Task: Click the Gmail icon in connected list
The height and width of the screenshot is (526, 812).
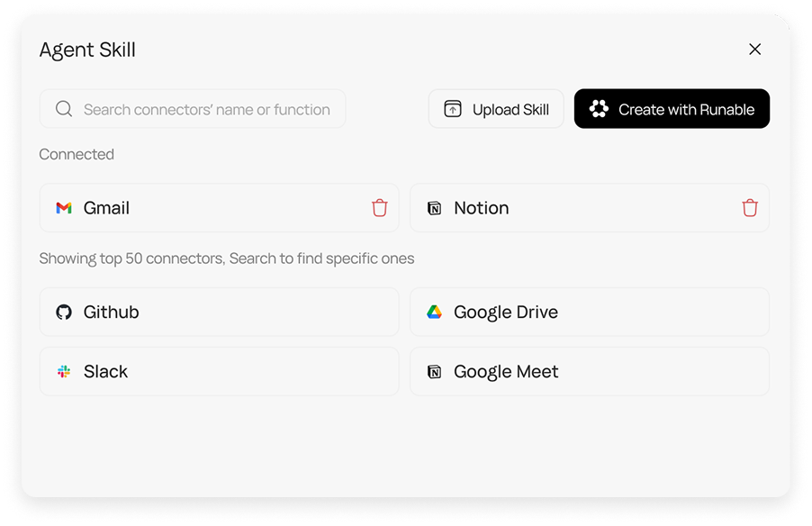Action: tap(63, 207)
